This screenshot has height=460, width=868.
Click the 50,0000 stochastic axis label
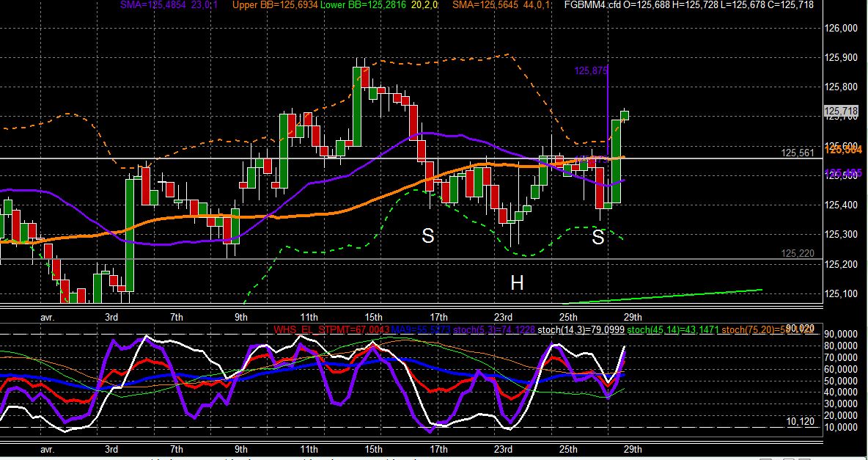pos(842,380)
